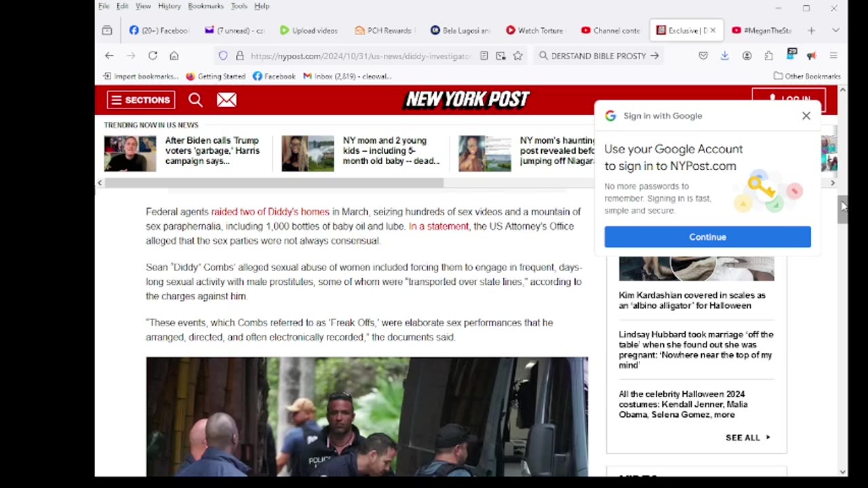Switch to the #MeganTheStallion tab
868x488 pixels.
coord(762,30)
